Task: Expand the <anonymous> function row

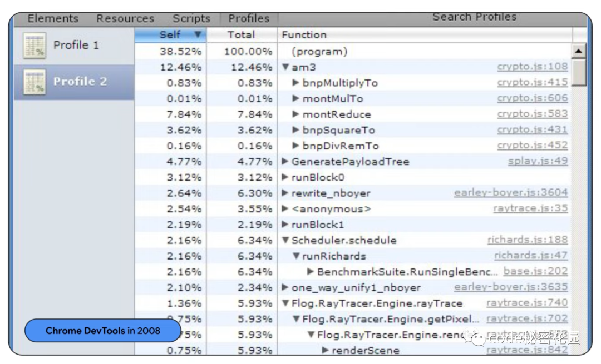Action: tap(285, 208)
